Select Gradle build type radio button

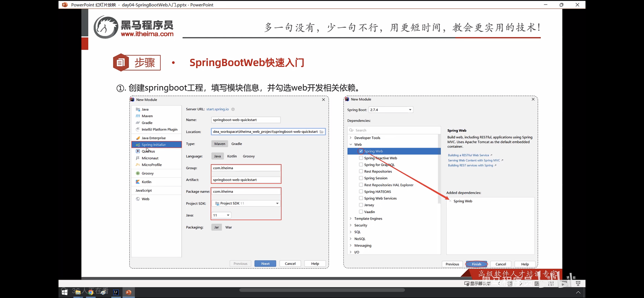(x=236, y=143)
